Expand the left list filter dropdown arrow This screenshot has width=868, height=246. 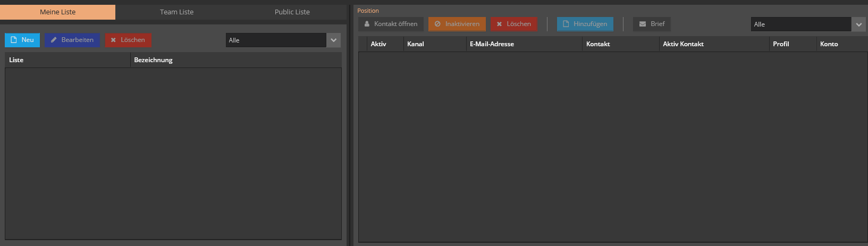pos(334,40)
